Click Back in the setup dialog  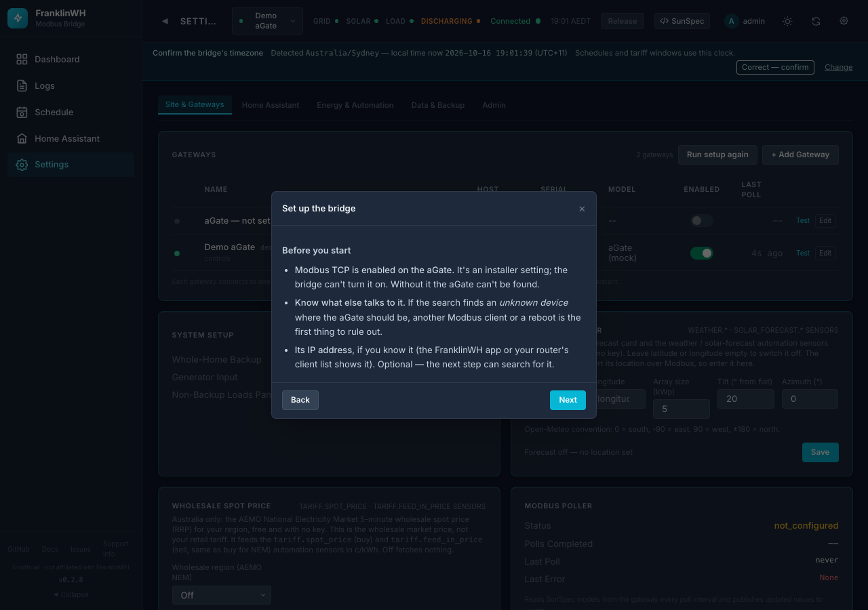pos(300,400)
